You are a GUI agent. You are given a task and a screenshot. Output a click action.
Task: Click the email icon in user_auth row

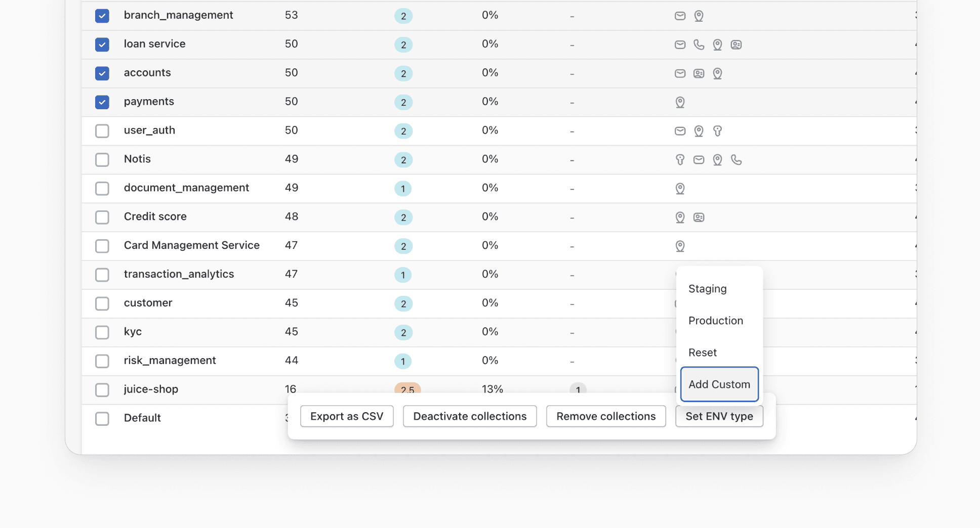680,131
